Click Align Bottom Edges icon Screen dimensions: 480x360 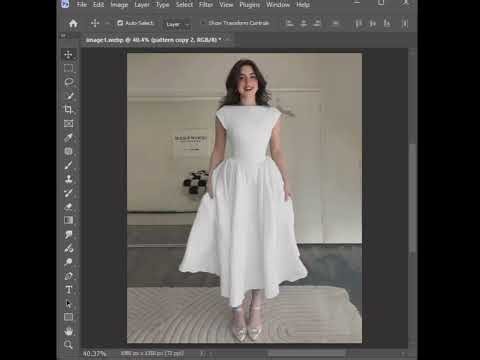coord(387,24)
